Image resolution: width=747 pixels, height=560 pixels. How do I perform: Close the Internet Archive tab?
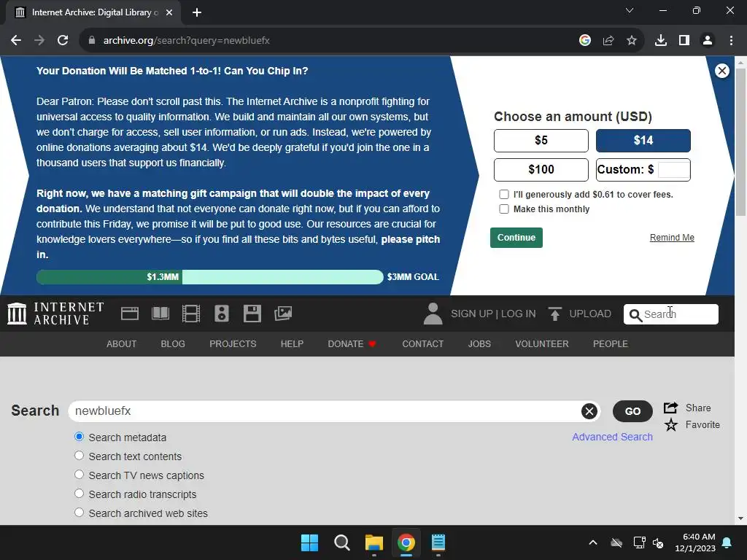pyautogui.click(x=169, y=12)
